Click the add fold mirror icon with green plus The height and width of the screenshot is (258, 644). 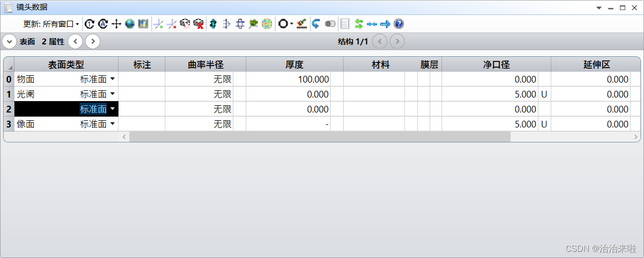159,24
